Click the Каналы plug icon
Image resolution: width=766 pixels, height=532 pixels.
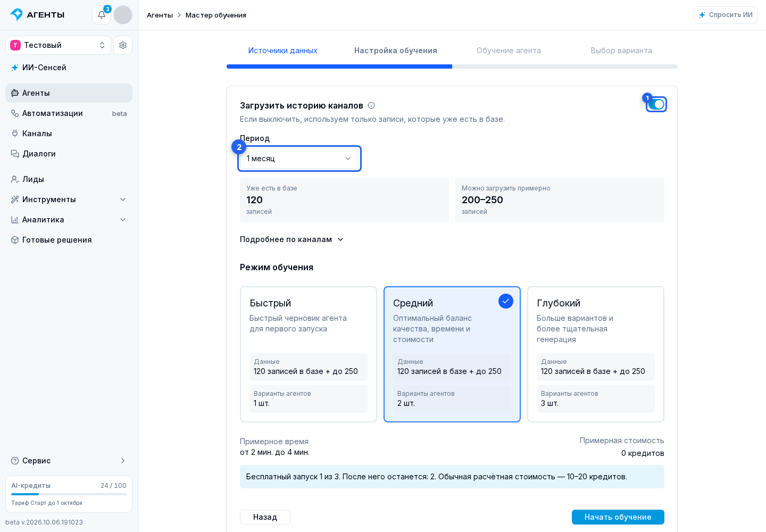click(x=15, y=134)
